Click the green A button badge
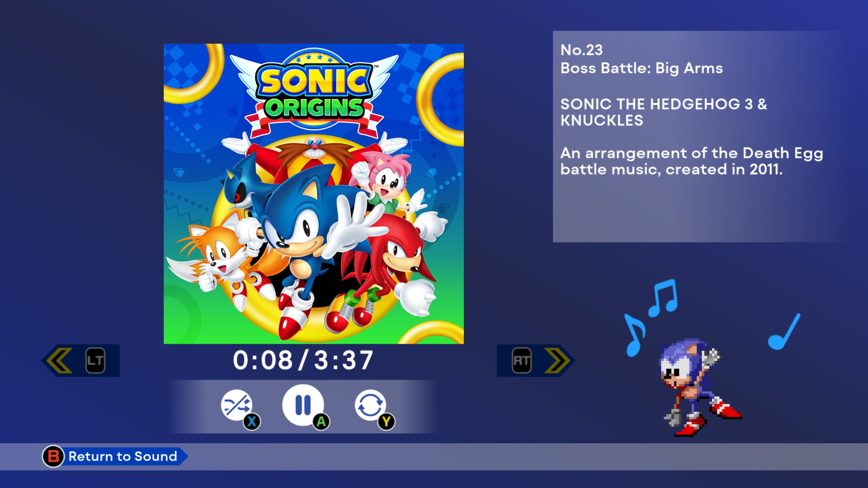Image resolution: width=868 pixels, height=488 pixels. click(321, 422)
